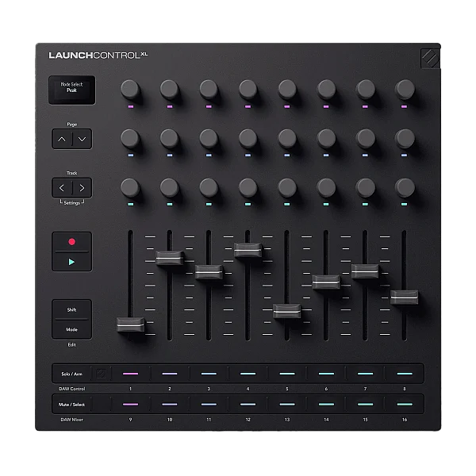Toggle track button 1 in Solo/Arm row

[x=131, y=374]
